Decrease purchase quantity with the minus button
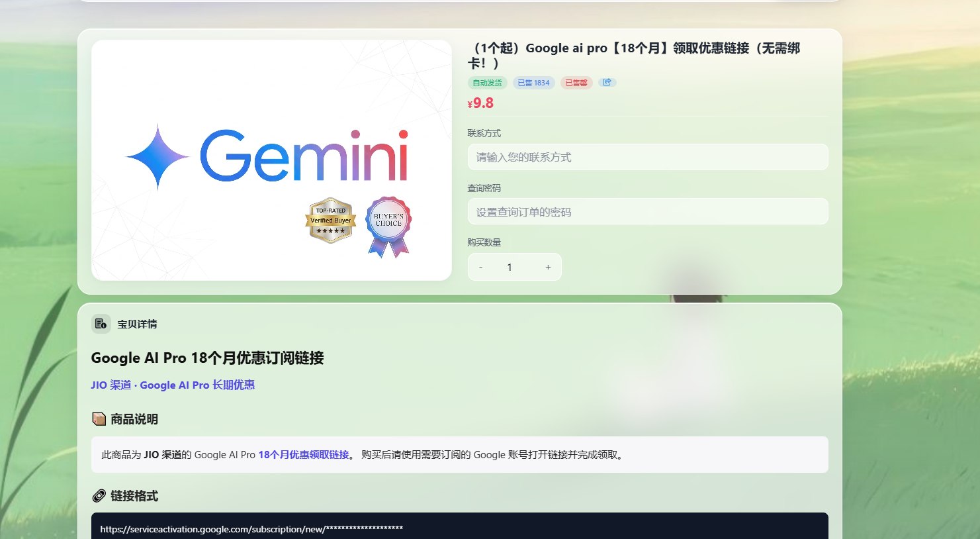 [480, 267]
